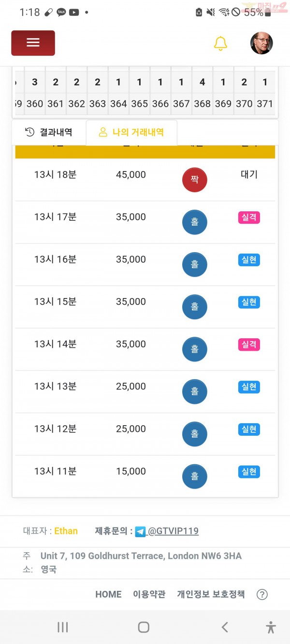The width and height of the screenshot is (290, 644).
Task: Tap Android back navigation arrow
Action: pos(225,627)
